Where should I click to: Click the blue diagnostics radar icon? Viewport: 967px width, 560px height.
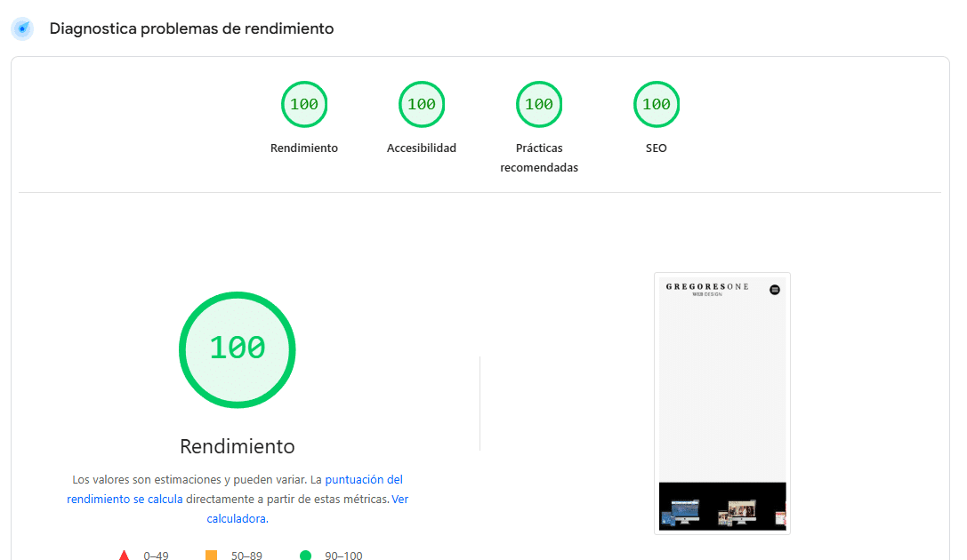(22, 29)
